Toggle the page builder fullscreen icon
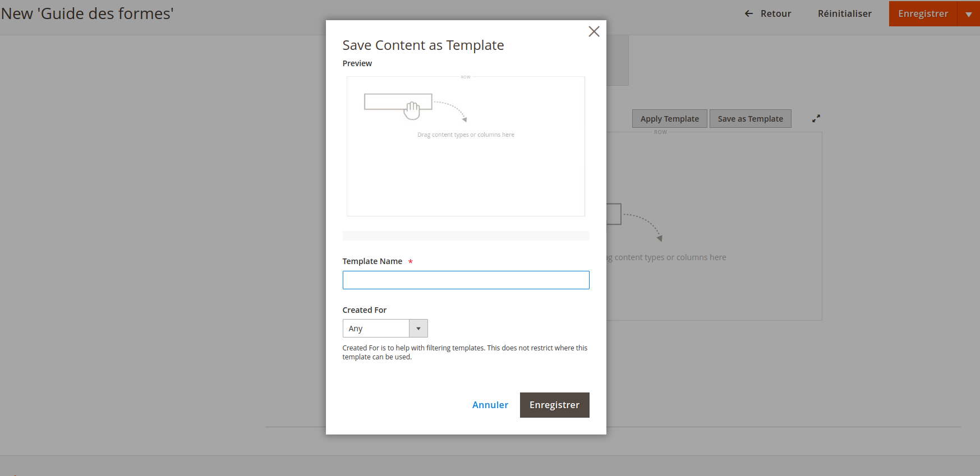 pos(816,118)
